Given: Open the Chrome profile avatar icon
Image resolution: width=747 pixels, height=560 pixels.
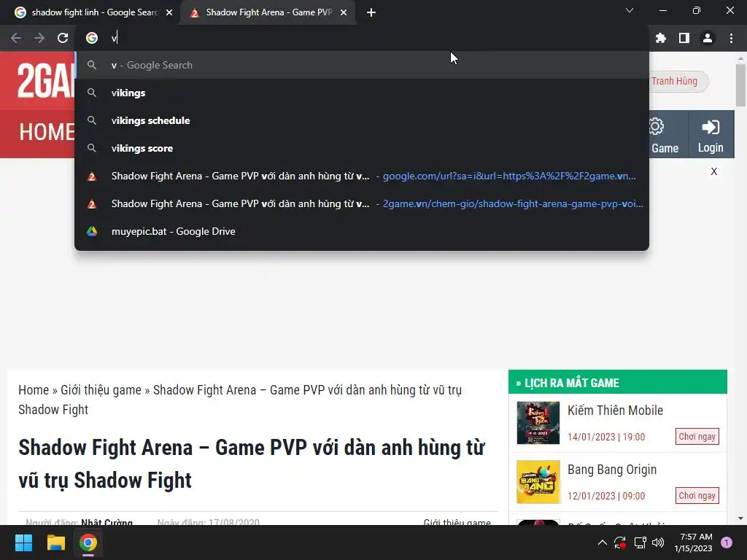Looking at the screenshot, I should [x=708, y=38].
